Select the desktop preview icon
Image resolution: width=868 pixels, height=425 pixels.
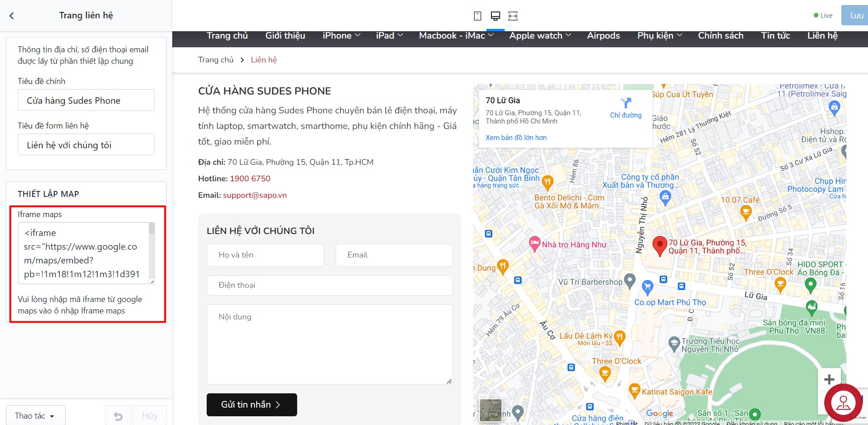[x=495, y=16]
